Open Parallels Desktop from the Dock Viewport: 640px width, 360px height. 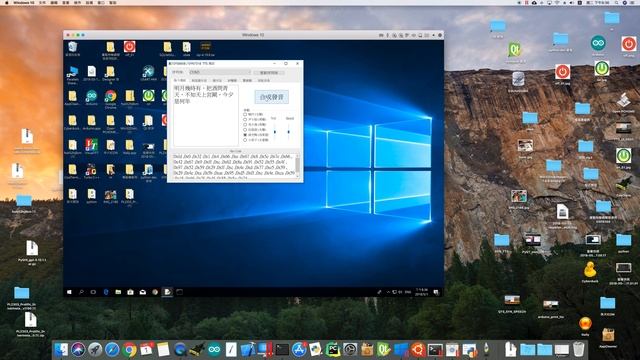pos(265,350)
